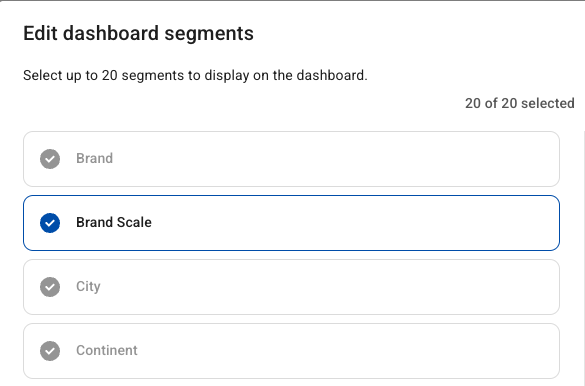Click the blue checkmark icon for Brand Scale
Viewport: 585px width, 386px height.
50,223
